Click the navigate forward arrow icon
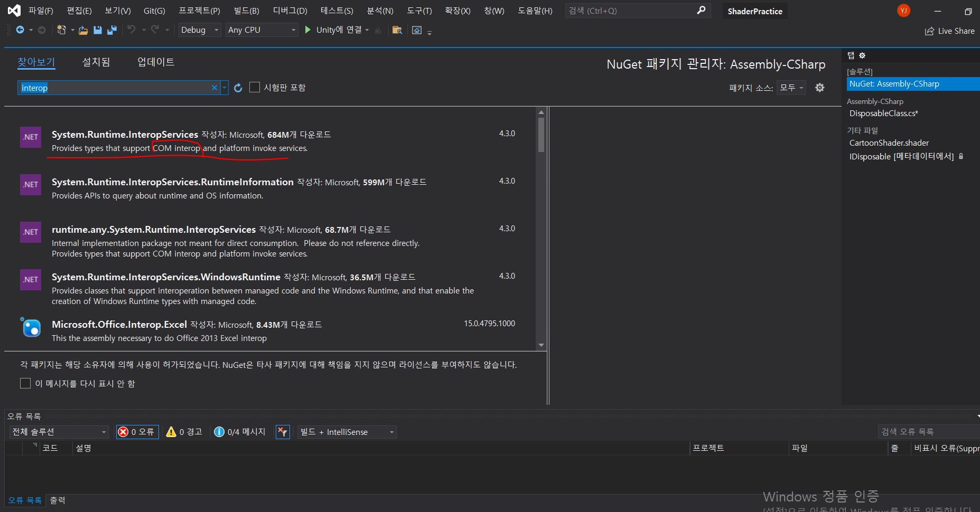Viewport: 980px width, 512px height. click(42, 30)
